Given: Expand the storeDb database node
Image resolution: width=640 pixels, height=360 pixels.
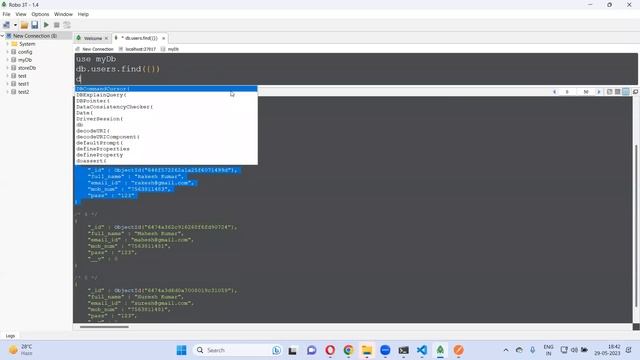Looking at the screenshot, I should pyautogui.click(x=7, y=68).
